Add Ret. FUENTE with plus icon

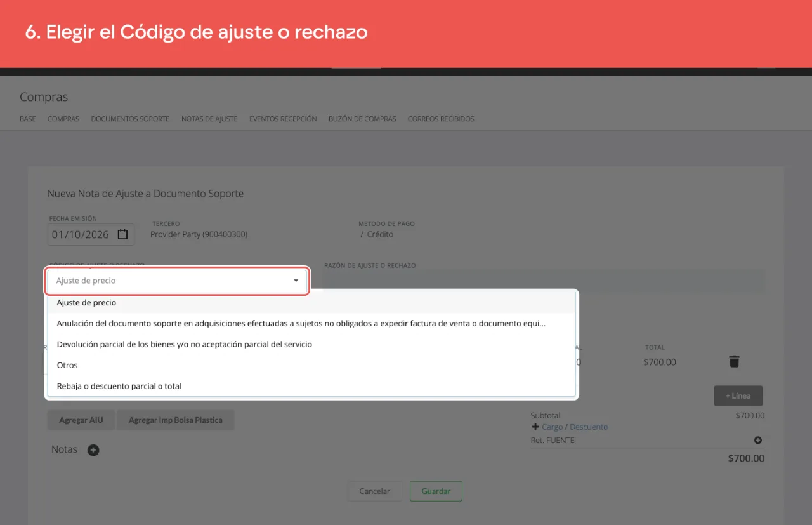click(757, 440)
